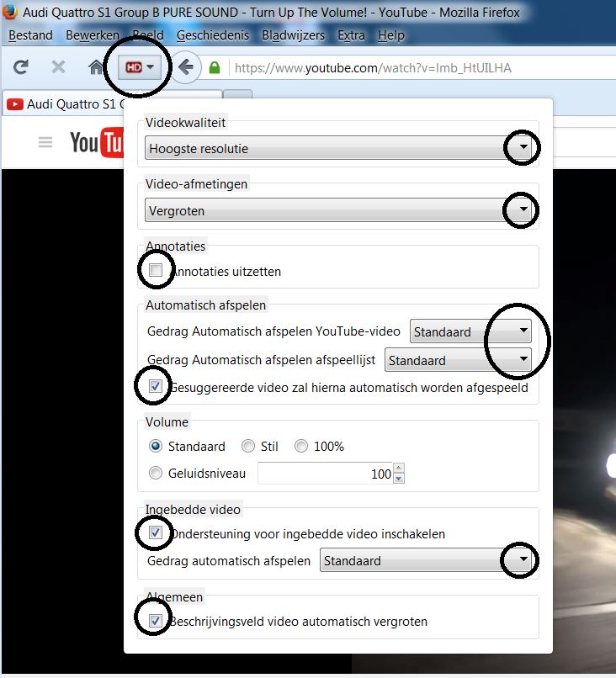Click the YouTube address in URL bar

click(373, 68)
